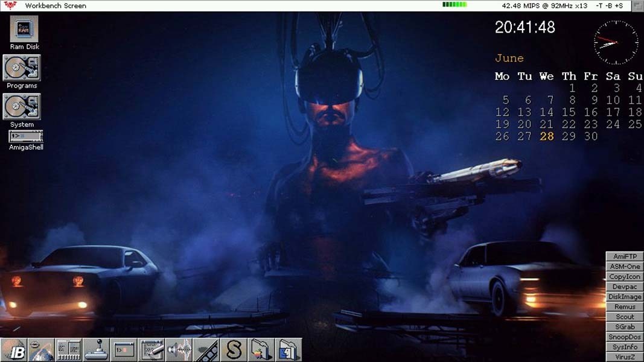Click the Mo weekday header
Viewport: 644px width, 362px height.
point(502,77)
